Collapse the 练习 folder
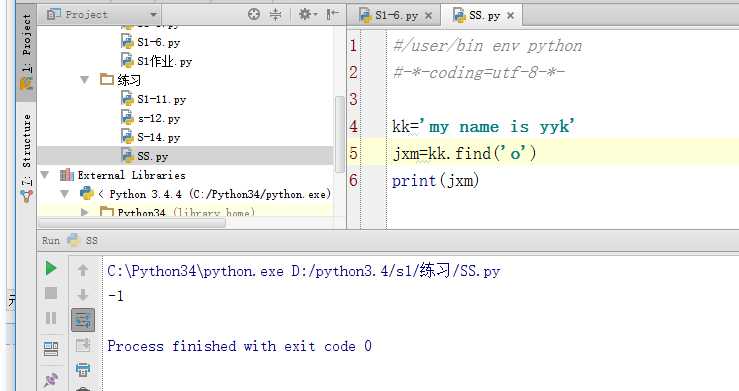739x391 pixels. [x=85, y=80]
